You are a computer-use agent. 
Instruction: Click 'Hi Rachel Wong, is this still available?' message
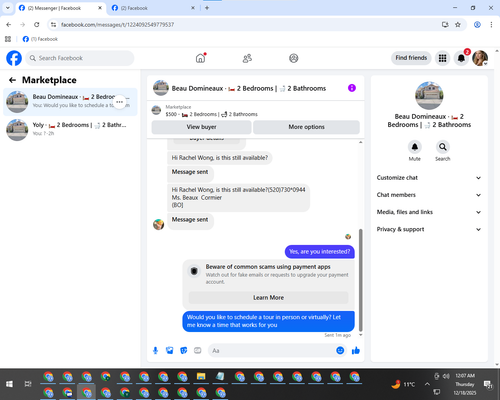click(x=220, y=158)
